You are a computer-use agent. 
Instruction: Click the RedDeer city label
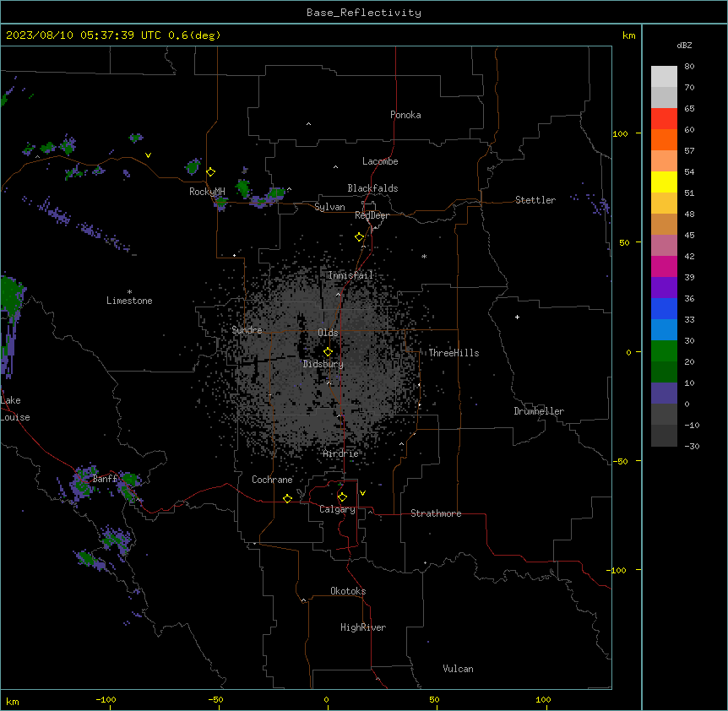point(372,215)
